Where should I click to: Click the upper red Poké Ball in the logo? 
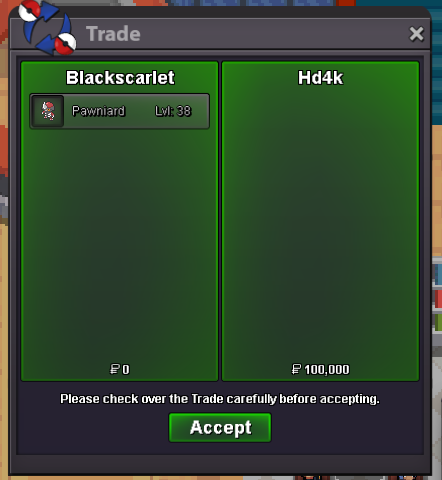(x=29, y=11)
